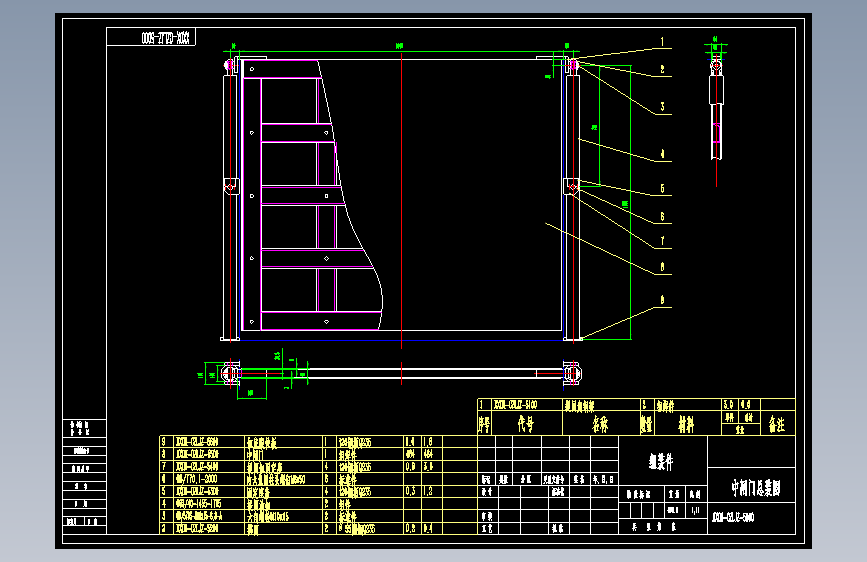Click callout number 3 leader label
Viewport: 867px width, 562px height.
[662, 107]
